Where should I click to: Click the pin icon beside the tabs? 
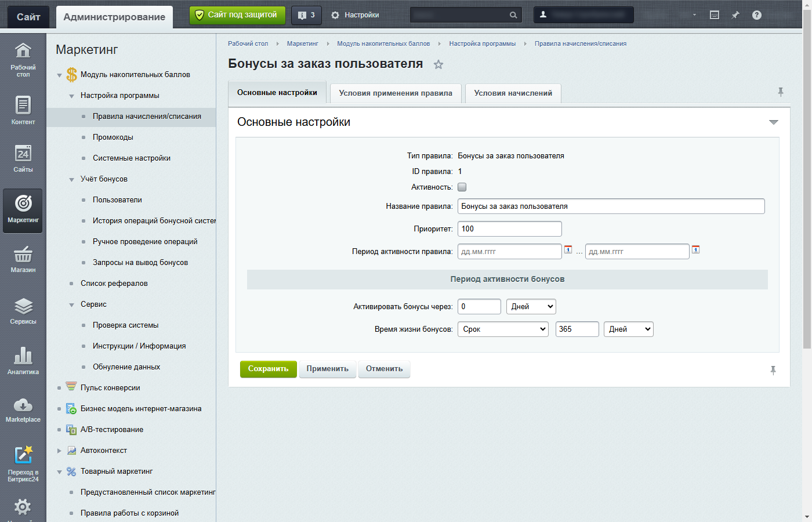pos(781,92)
